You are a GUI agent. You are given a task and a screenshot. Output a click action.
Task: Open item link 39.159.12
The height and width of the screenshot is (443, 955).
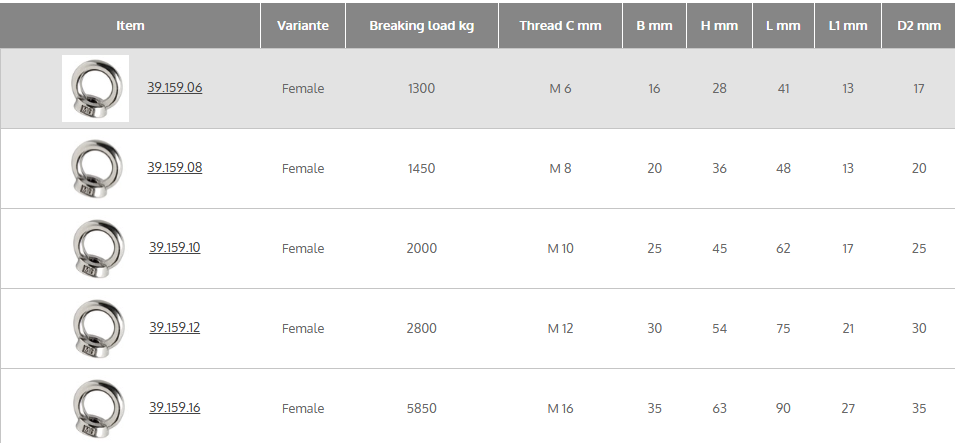click(x=175, y=327)
